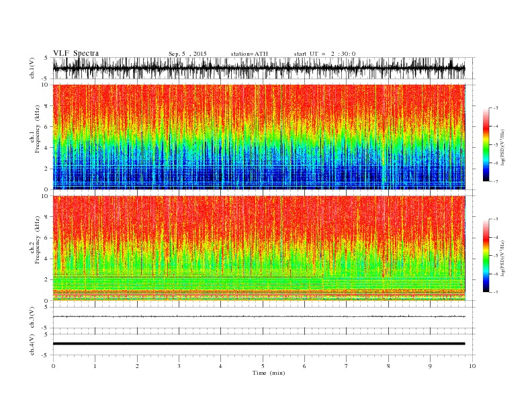Click time axis tick label "7" at bottom
This screenshot has height=411, width=532.
coord(347,366)
